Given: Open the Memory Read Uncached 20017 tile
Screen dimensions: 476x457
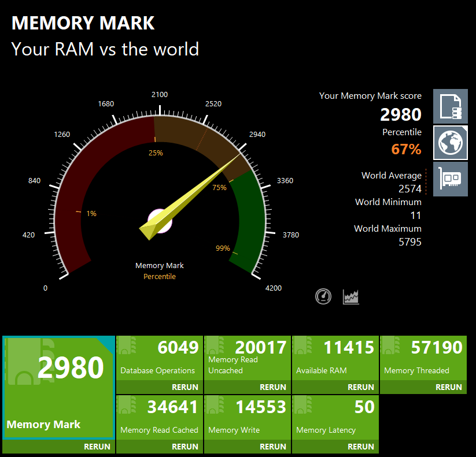Looking at the screenshot, I should tap(248, 358).
